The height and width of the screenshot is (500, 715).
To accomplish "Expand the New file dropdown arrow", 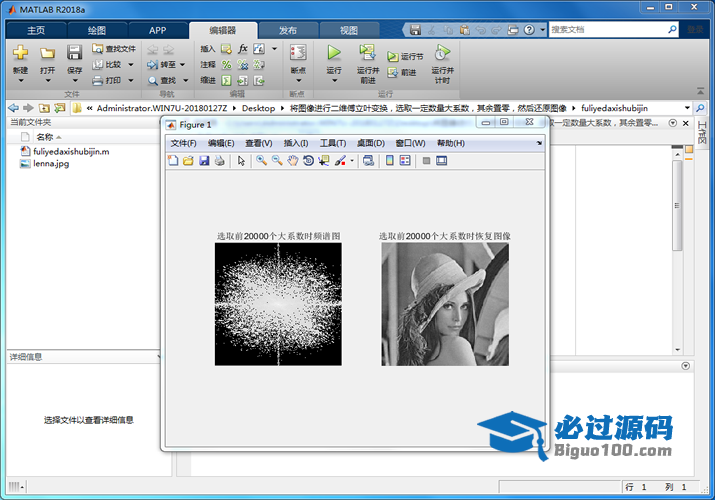I will coord(20,80).
